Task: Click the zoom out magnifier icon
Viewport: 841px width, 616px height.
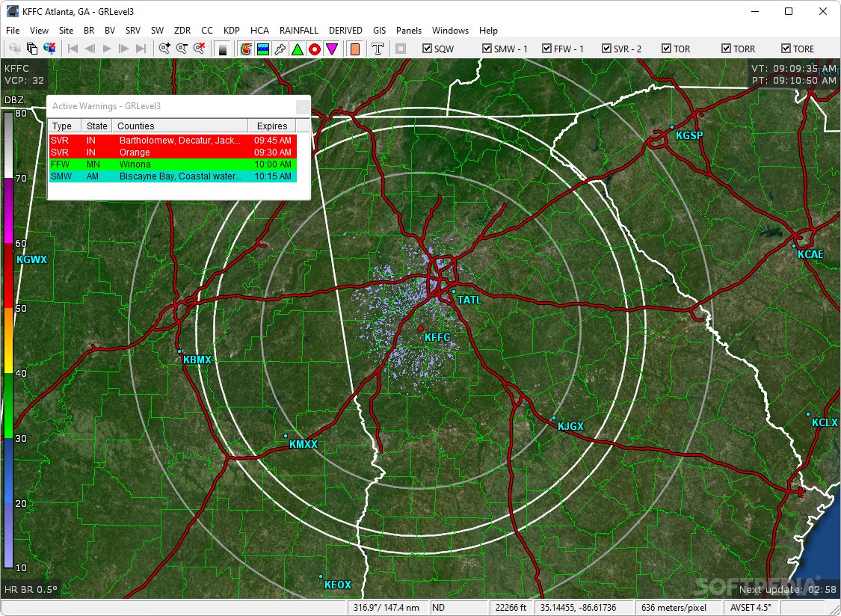Action: (182, 49)
